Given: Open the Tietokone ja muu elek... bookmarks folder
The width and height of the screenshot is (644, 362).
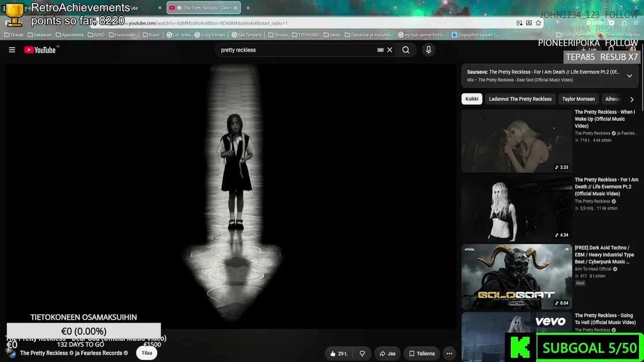Looking at the screenshot, I should pos(369,35).
